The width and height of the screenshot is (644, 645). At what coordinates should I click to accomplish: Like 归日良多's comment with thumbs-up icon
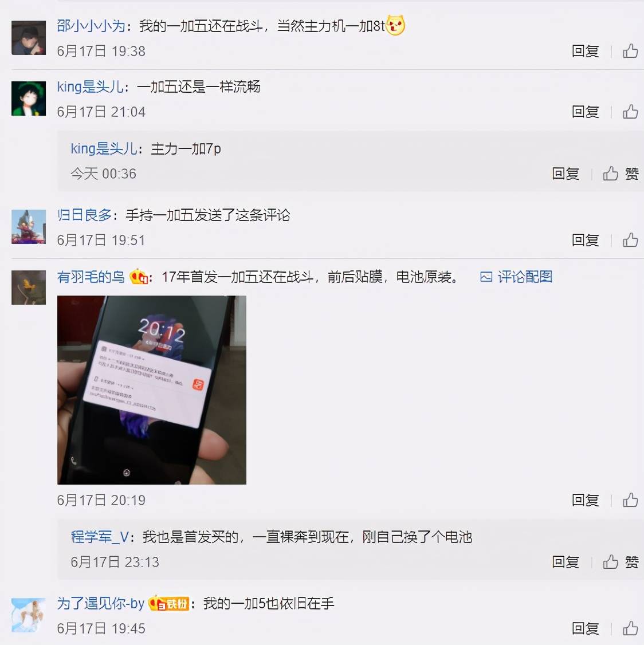click(x=630, y=240)
